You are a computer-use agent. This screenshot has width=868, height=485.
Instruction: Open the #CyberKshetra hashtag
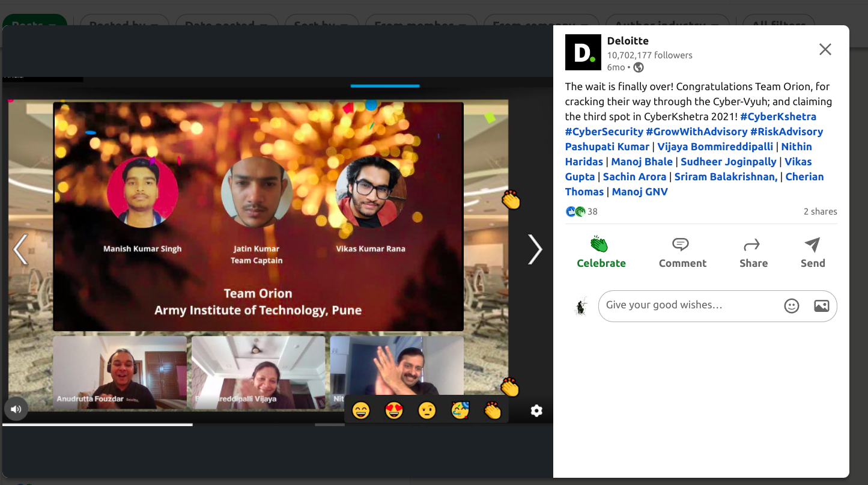pyautogui.click(x=778, y=117)
